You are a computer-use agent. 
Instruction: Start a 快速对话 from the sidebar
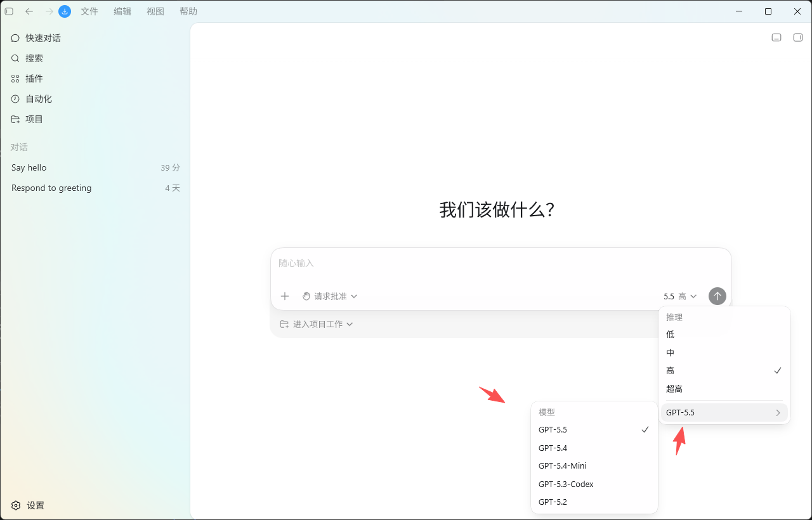click(x=95, y=38)
